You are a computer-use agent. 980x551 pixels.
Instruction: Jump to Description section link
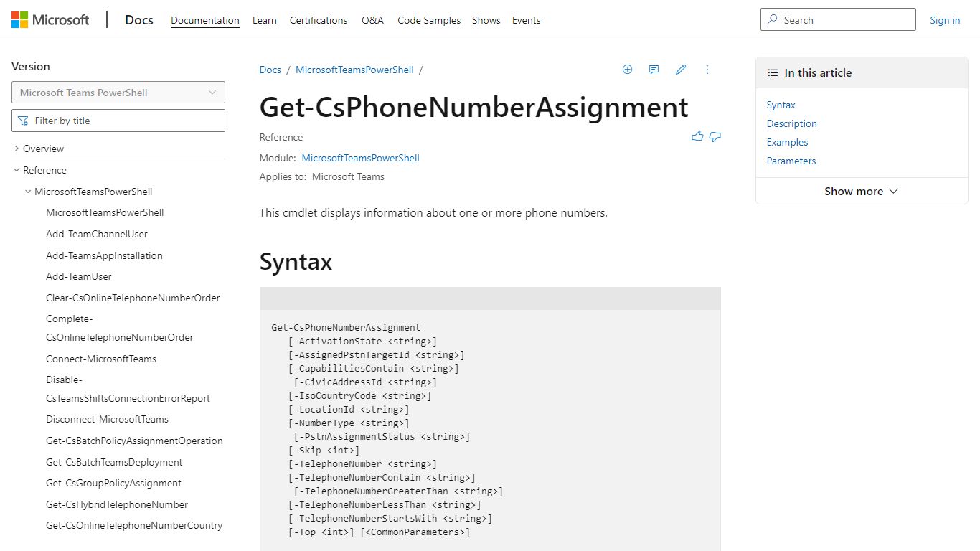point(791,123)
